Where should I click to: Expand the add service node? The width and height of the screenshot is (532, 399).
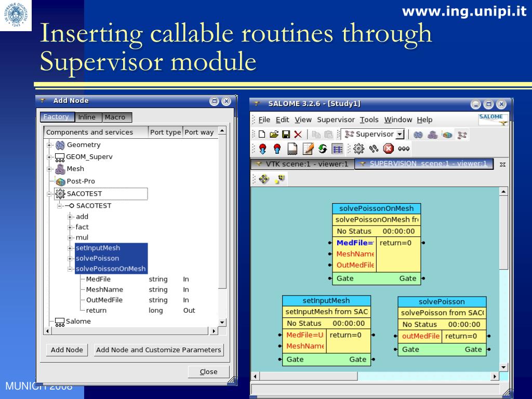(x=70, y=217)
